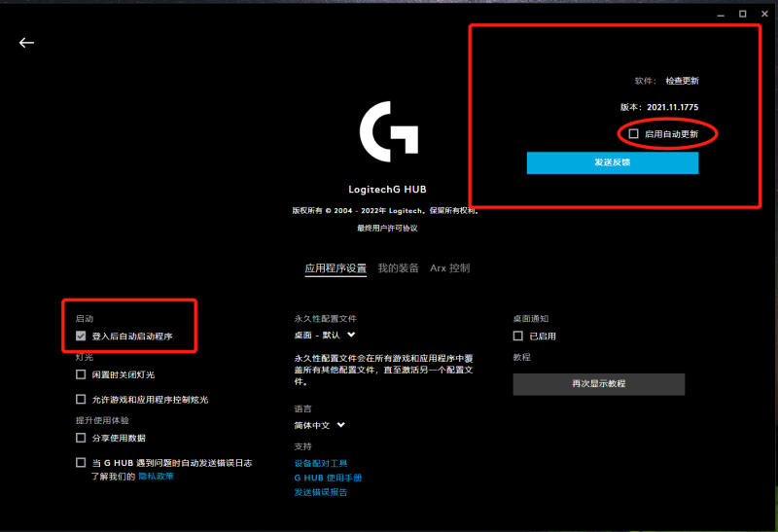Uncheck 登入后自动启动程序 checkbox
The image size is (778, 532).
pos(81,336)
